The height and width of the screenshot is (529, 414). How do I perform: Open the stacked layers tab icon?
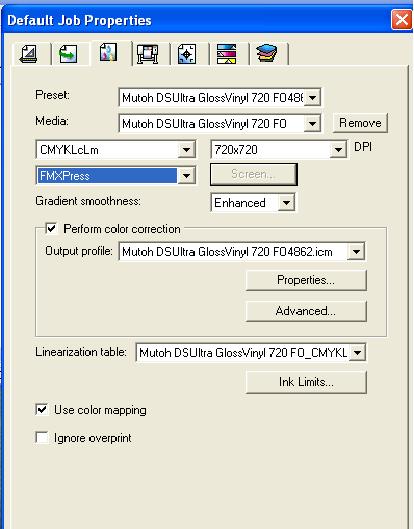pos(267,54)
